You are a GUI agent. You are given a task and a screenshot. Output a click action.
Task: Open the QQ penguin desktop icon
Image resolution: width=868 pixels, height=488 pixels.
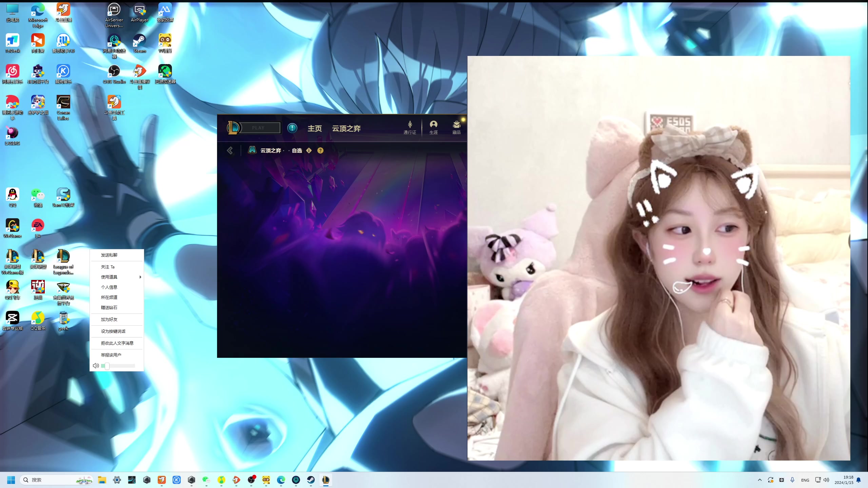click(13, 198)
